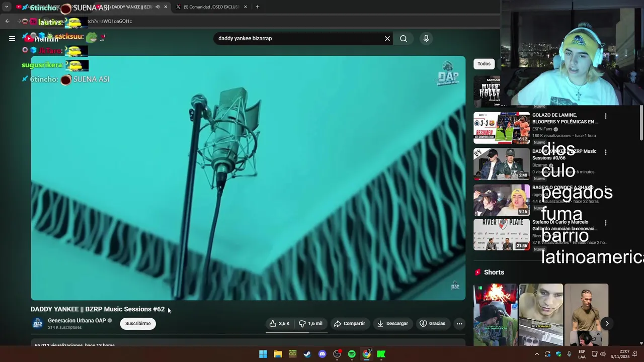Start voice search with the microphone icon
This screenshot has height=362, width=644.
tap(426, 38)
